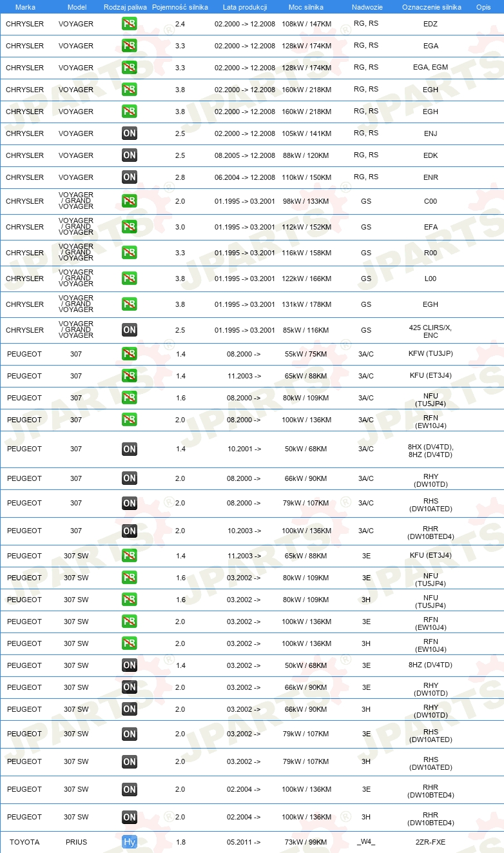The width and height of the screenshot is (504, 853).
Task: Click petrol icon in 131kW Grand Voyager row
Action: coord(130,304)
